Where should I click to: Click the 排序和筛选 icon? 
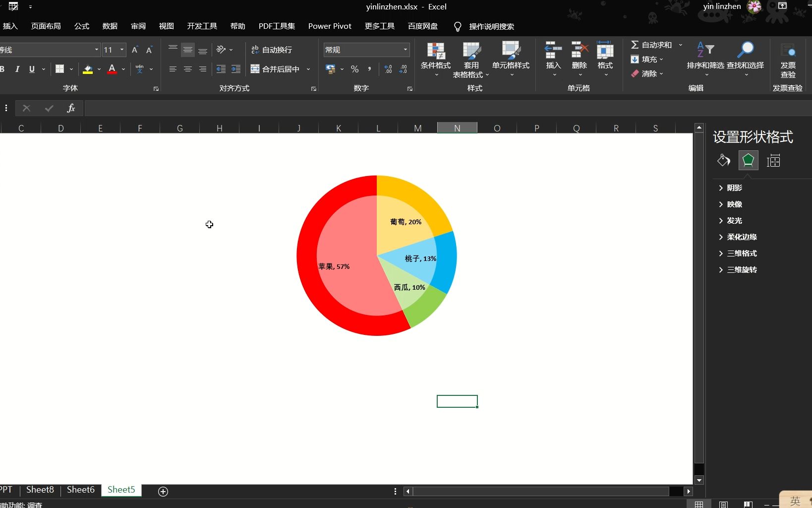[707, 50]
